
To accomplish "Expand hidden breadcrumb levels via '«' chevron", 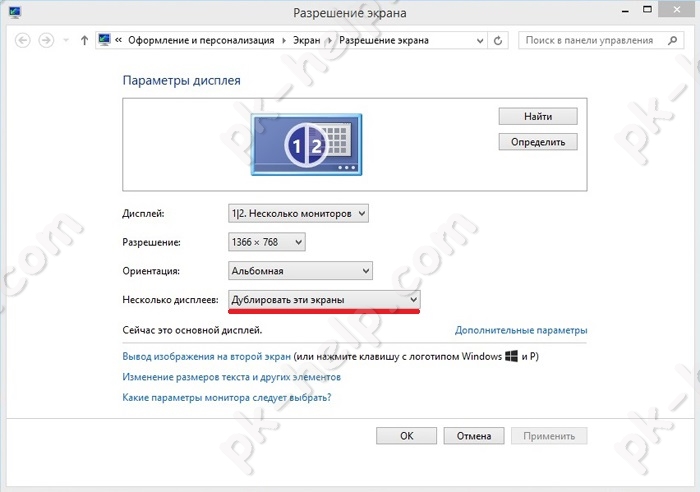I will click(x=118, y=40).
